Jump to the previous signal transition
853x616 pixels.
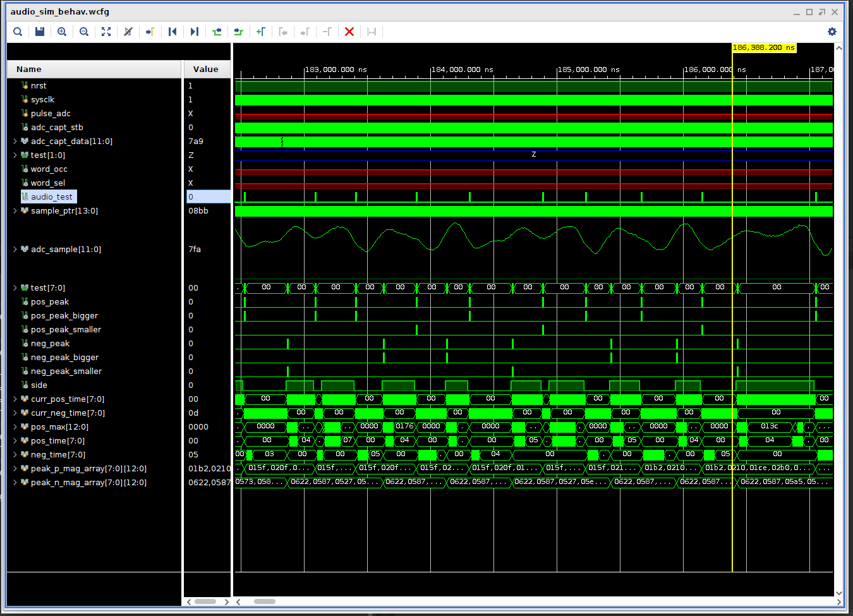pyautogui.click(x=172, y=32)
